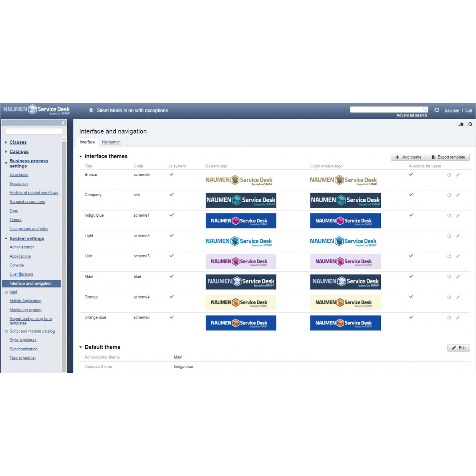Expand the Script and module catalog node
Screen dimensions: 476x476
tap(6, 332)
